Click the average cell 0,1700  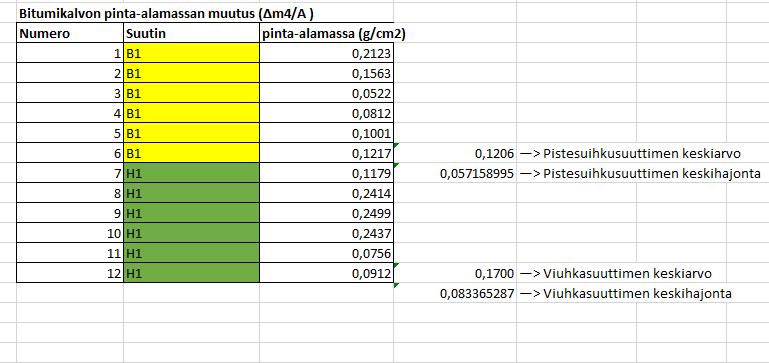(x=455, y=273)
